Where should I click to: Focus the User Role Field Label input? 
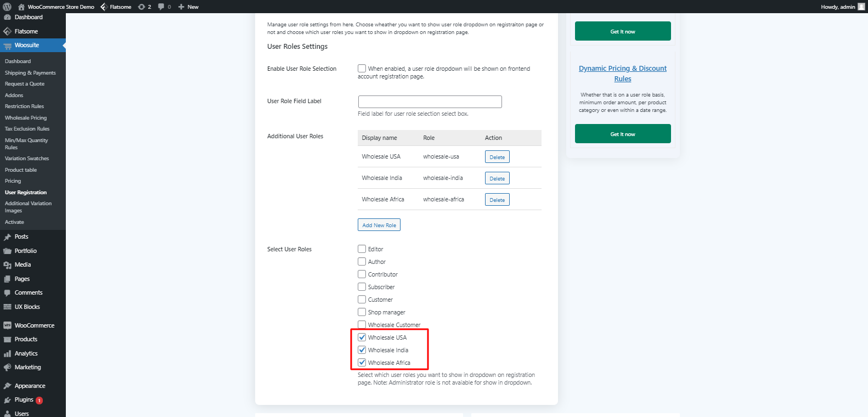coord(430,102)
